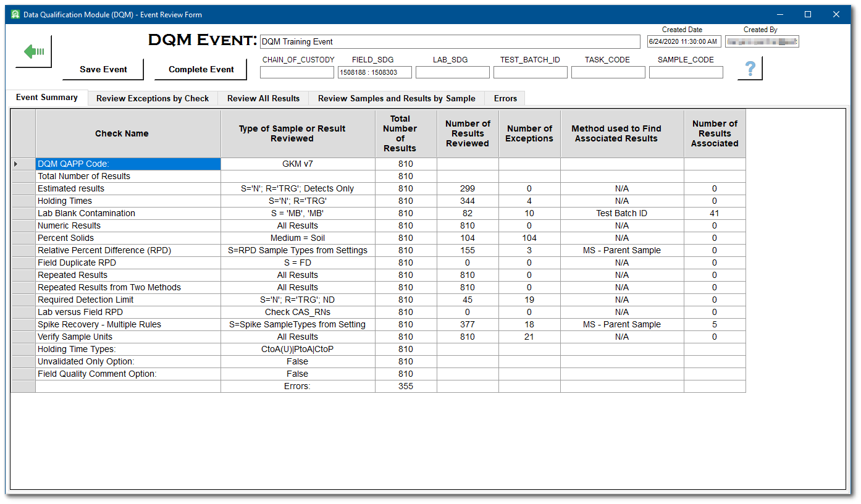
Task: Click the Type of Sample or Result Reviewed header
Action: (x=298, y=133)
